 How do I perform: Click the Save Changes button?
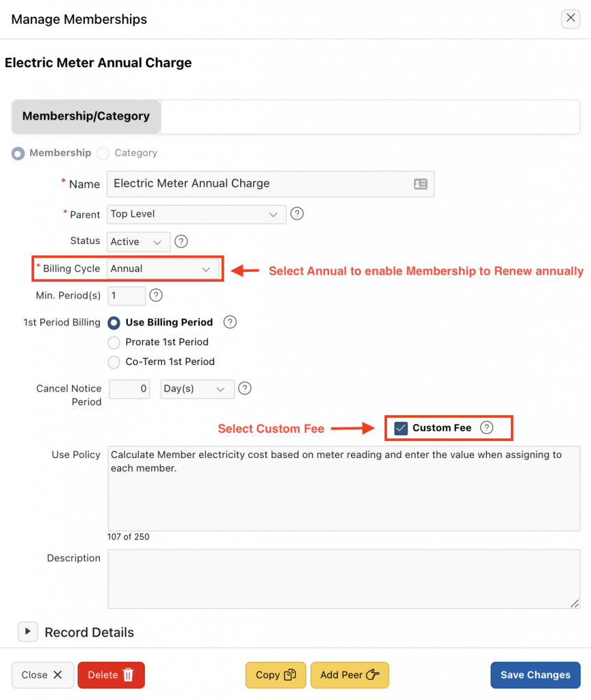pyautogui.click(x=535, y=675)
